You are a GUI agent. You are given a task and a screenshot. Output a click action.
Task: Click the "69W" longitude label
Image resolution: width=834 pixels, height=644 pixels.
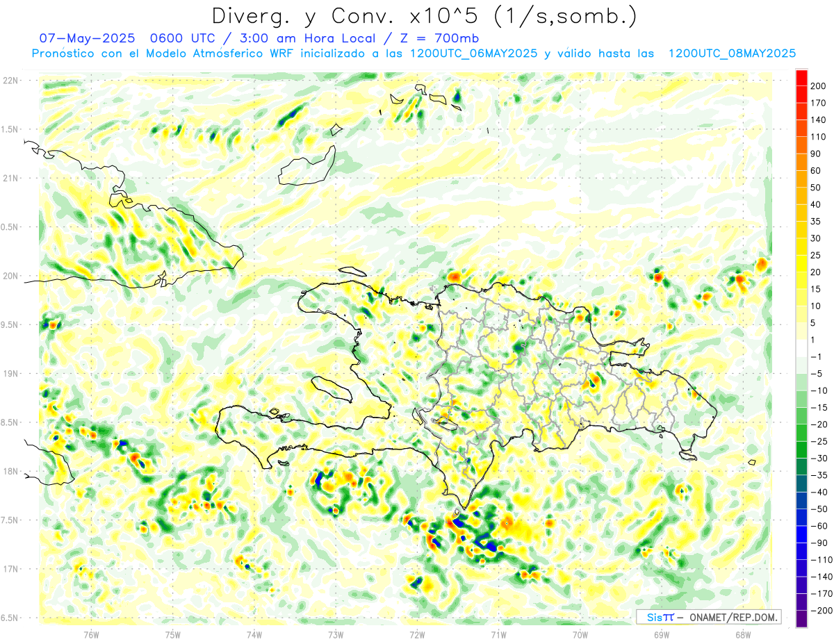(x=662, y=635)
